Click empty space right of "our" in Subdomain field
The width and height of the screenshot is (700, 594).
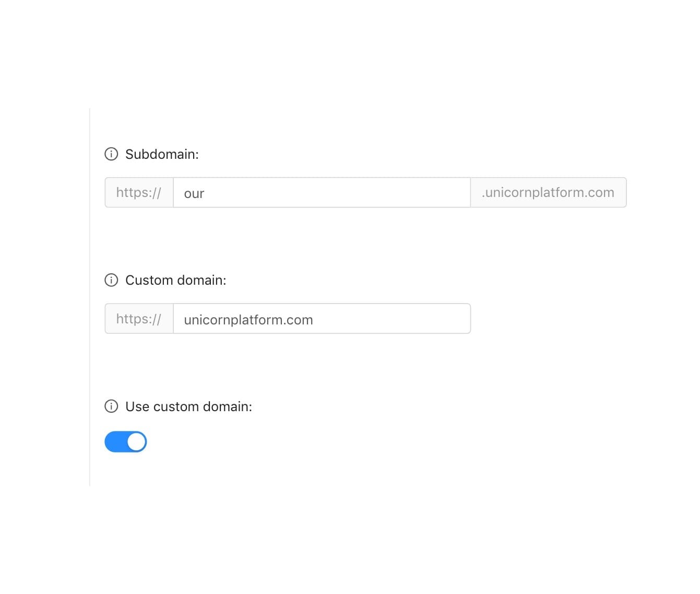click(339, 193)
